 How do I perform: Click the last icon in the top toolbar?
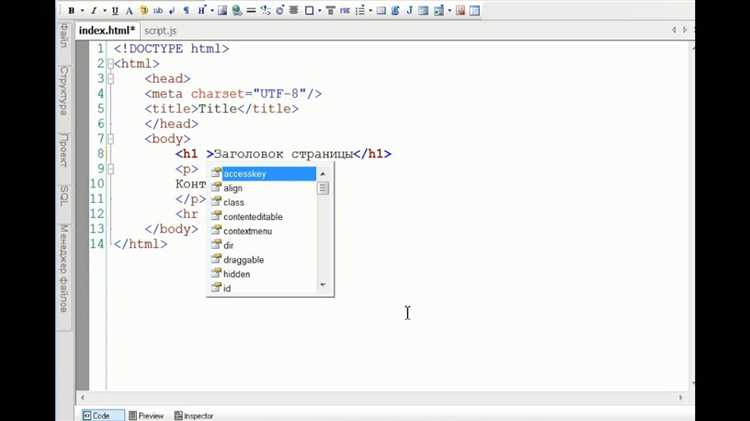[474, 10]
